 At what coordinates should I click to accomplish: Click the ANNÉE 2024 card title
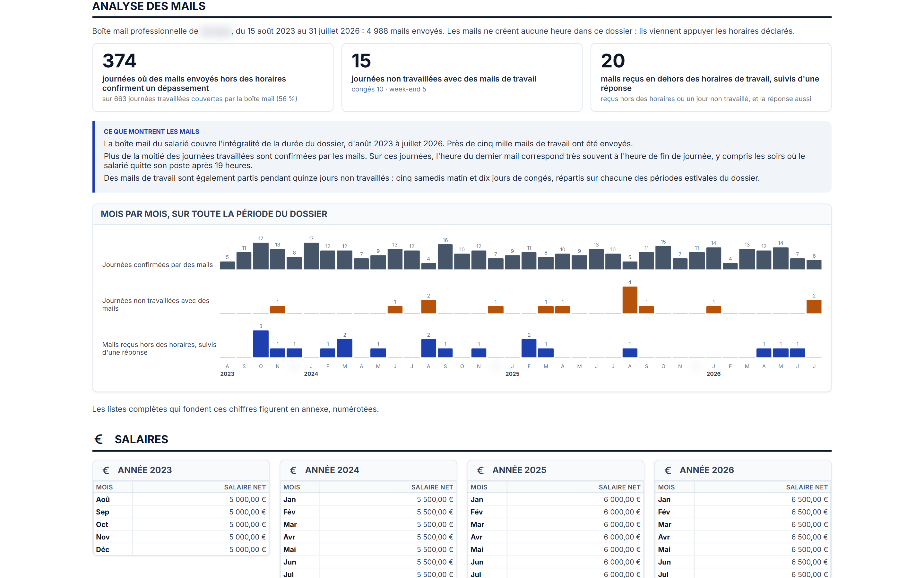[332, 470]
